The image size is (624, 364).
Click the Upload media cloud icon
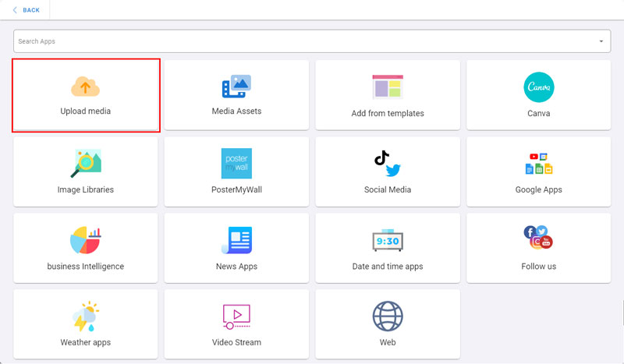pyautogui.click(x=85, y=86)
